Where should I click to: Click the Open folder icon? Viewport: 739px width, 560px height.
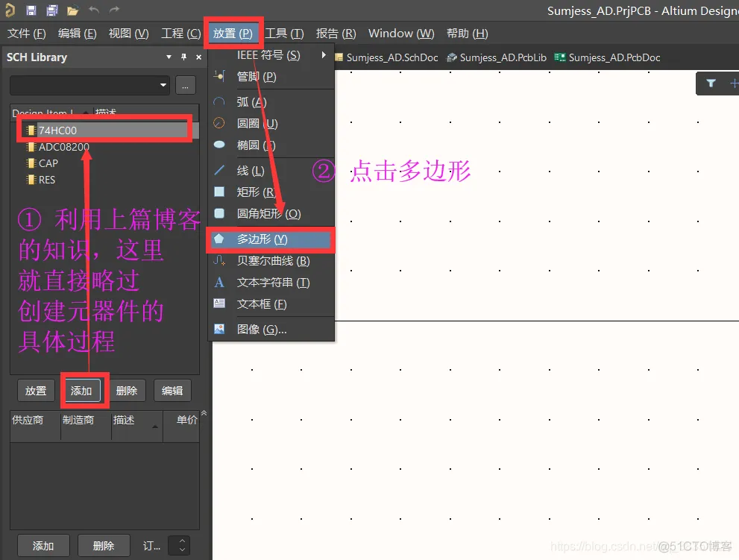(x=72, y=10)
